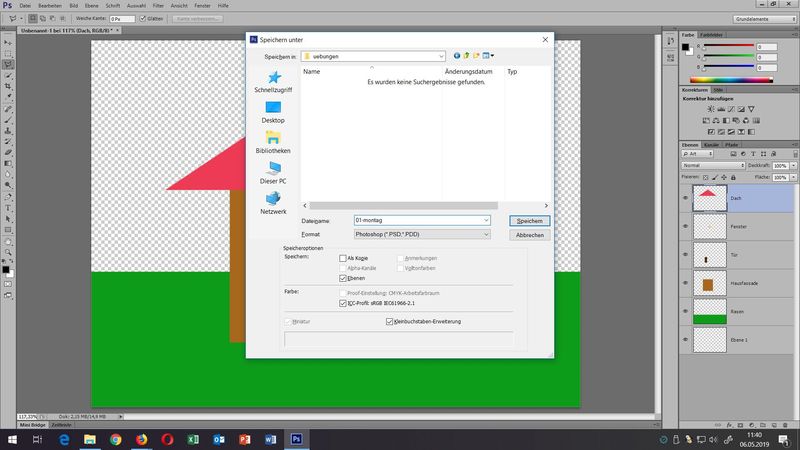Image resolution: width=800 pixels, height=450 pixels.
Task: Select the Brush tool
Action: [8, 120]
